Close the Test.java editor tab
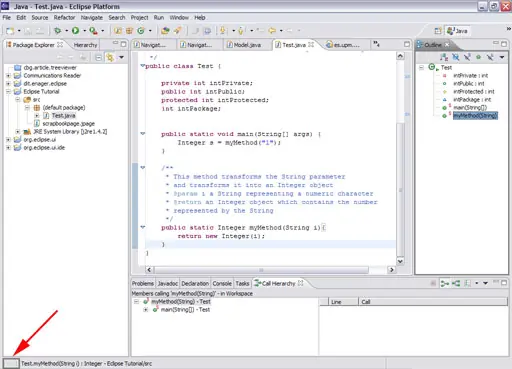 click(311, 44)
